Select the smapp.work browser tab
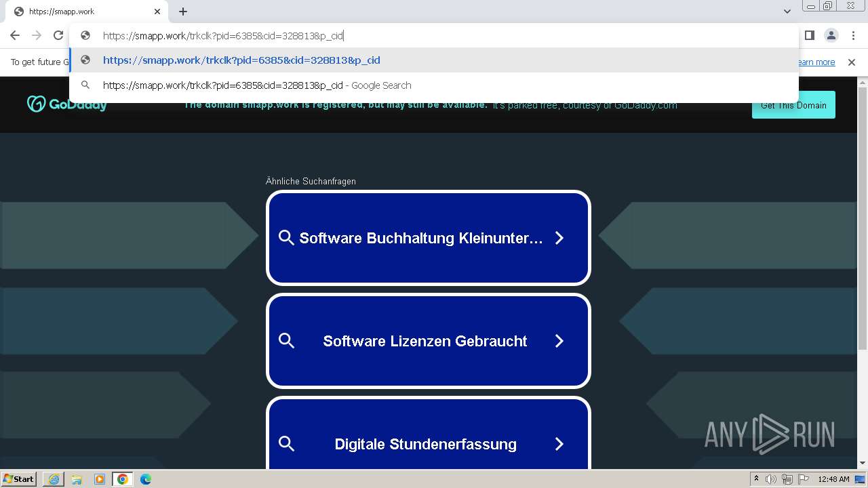This screenshot has width=868, height=488. pyautogui.click(x=88, y=12)
